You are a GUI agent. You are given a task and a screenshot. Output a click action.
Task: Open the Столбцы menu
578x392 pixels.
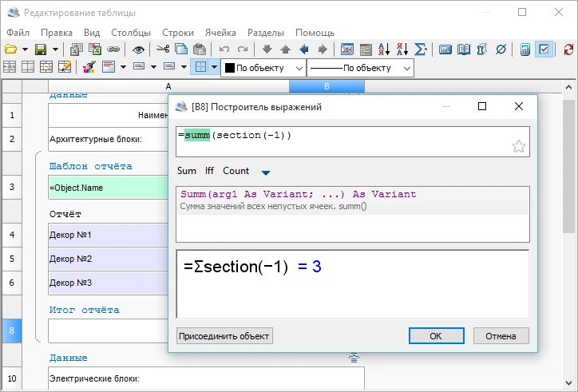point(131,33)
